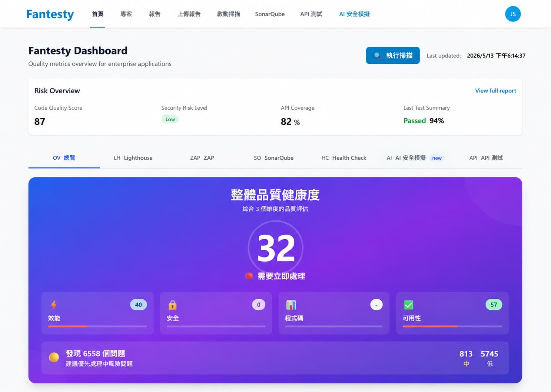Open the 首頁 nav item
Viewport: 551px width, 392px height.
[x=97, y=14]
